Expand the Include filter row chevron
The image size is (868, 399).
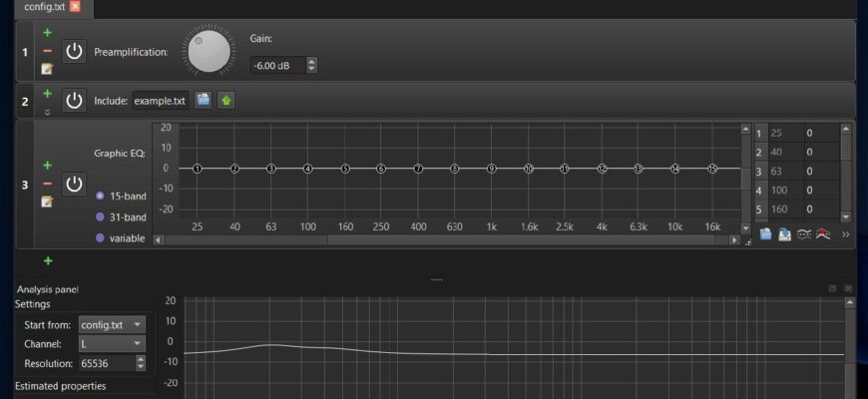click(x=48, y=112)
